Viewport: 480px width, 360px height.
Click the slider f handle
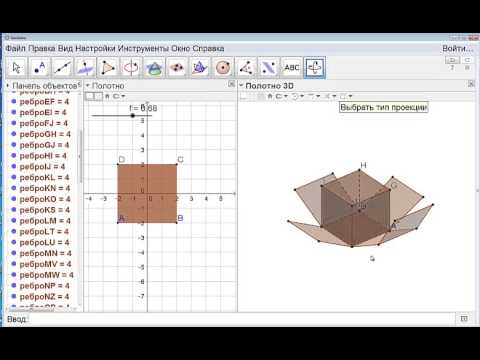pos(133,116)
